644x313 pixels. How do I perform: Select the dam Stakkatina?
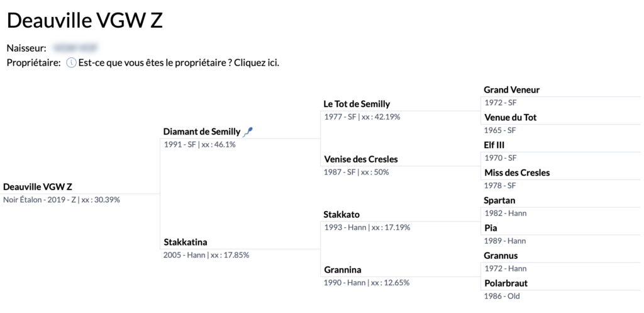pos(186,242)
